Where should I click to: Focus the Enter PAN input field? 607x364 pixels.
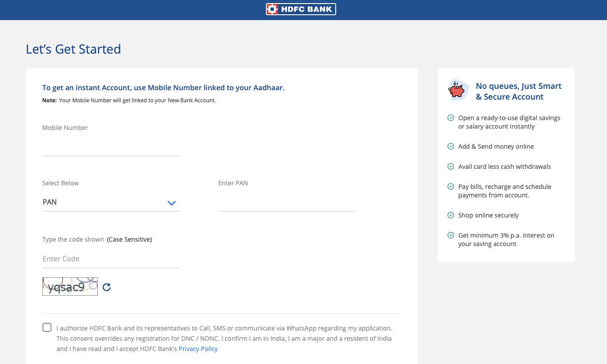(287, 202)
